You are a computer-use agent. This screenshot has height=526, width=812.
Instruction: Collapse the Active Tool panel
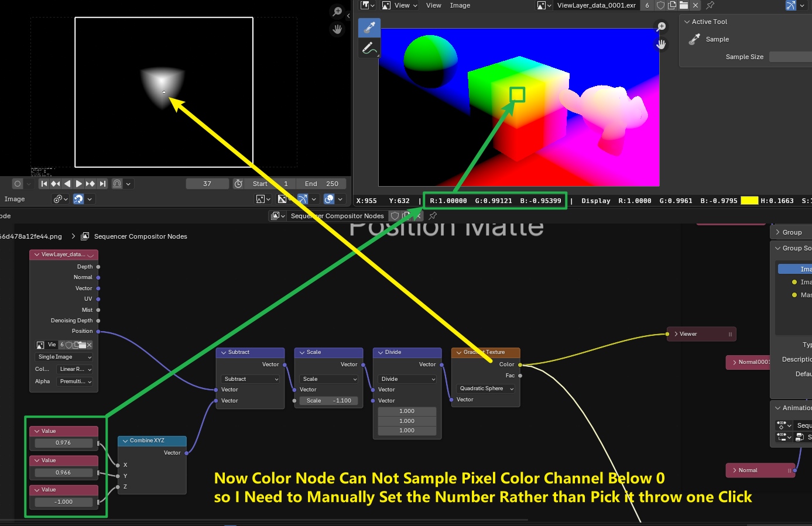(687, 22)
